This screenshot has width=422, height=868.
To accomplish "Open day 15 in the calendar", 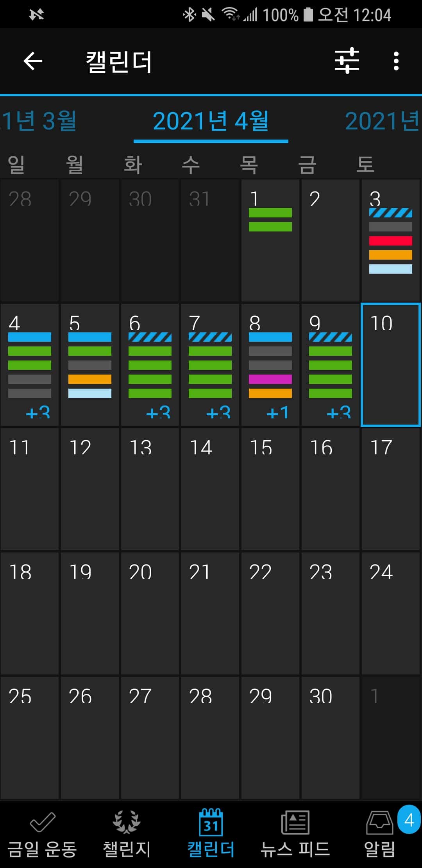I will point(270,489).
